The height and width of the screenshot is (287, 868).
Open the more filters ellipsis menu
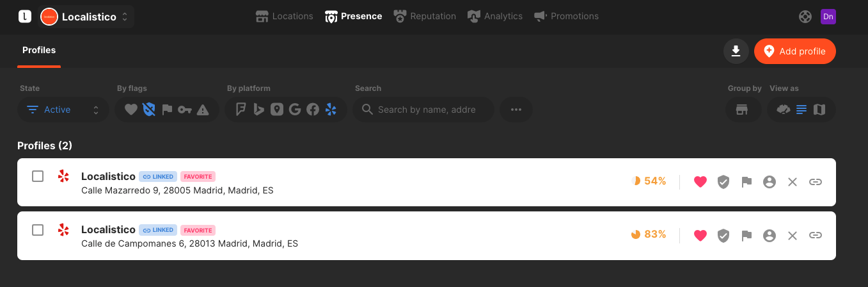click(x=516, y=110)
